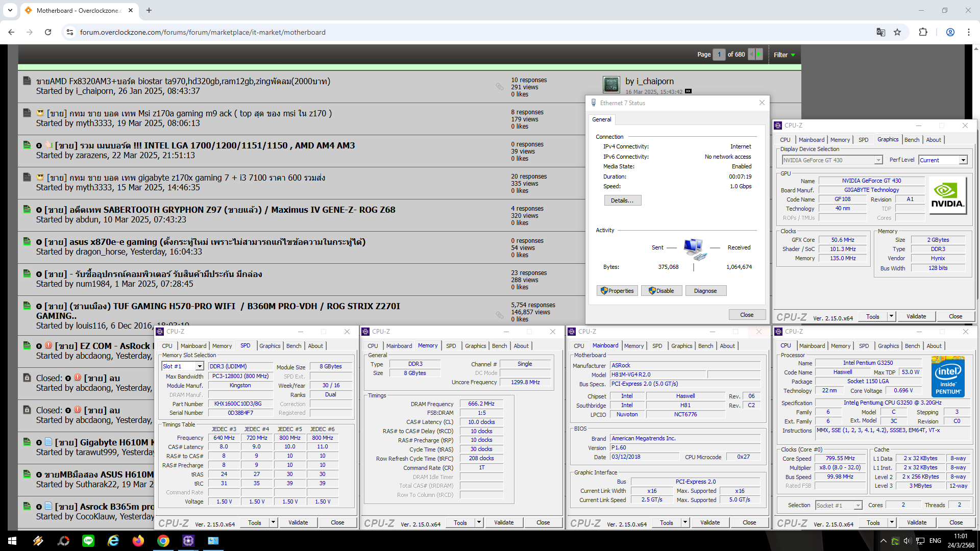This screenshot has height=551, width=980.
Task: Click the LINE app taskbar icon
Action: tap(88, 541)
